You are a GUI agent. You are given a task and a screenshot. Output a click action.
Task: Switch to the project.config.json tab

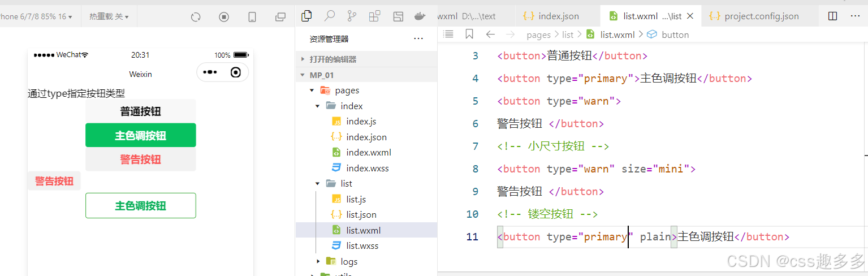pyautogui.click(x=754, y=16)
